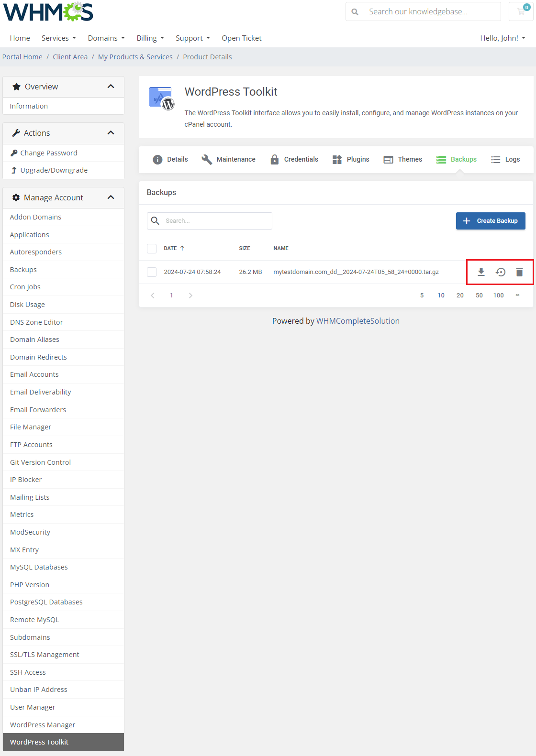Switch to the Details tab
Screen dimensions: 536x756
(x=170, y=160)
